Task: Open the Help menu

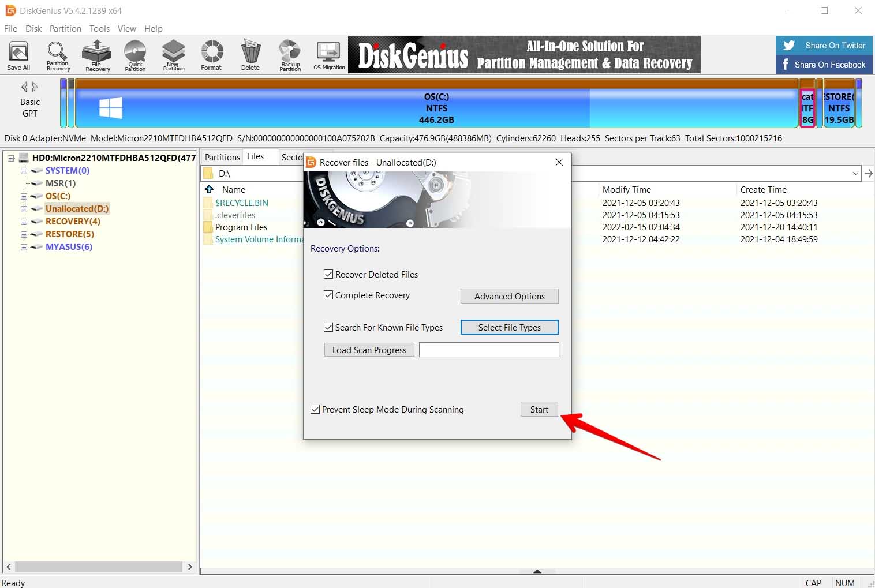Action: tap(154, 28)
